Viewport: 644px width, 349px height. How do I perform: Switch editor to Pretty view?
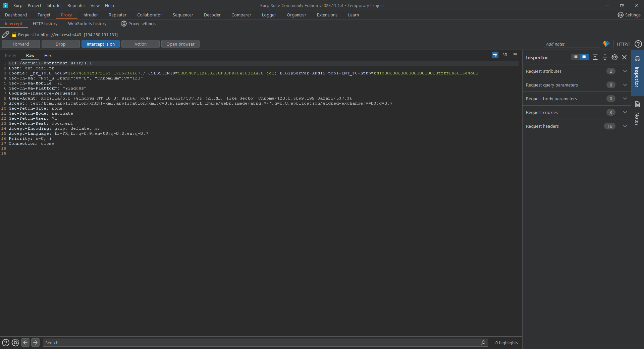[x=10, y=56]
